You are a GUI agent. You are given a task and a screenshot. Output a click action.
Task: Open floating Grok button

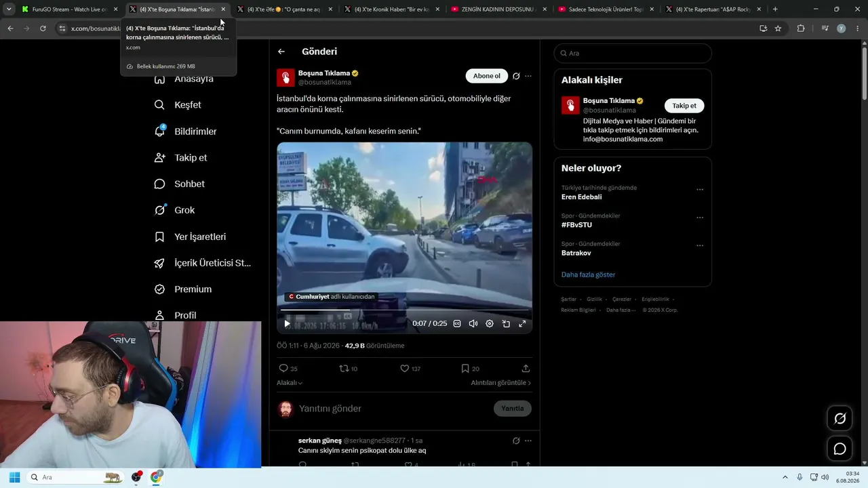[840, 418]
